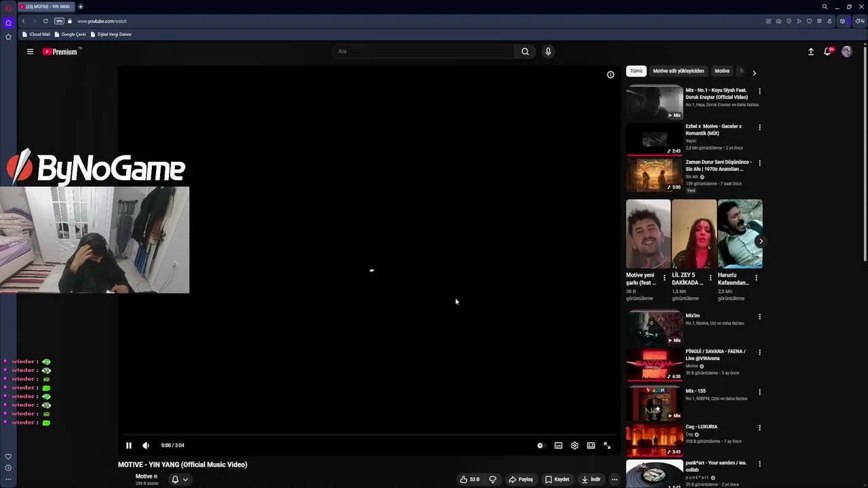Open the create/upload video icon
Screen dimensions: 868x488
coord(810,52)
